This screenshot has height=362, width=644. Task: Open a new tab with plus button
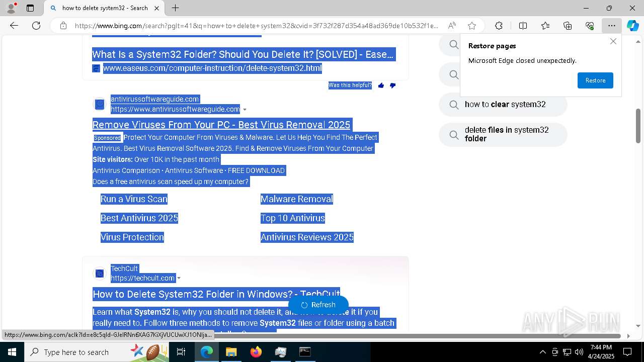click(175, 8)
